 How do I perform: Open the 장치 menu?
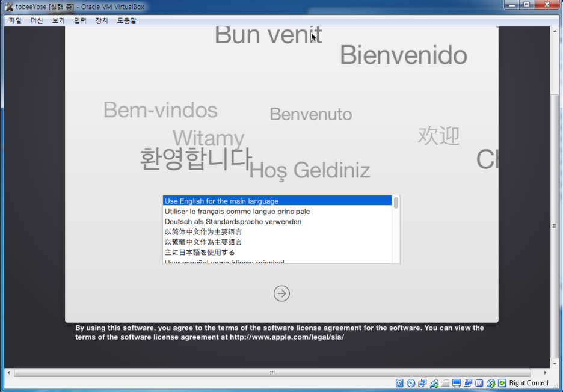point(102,21)
